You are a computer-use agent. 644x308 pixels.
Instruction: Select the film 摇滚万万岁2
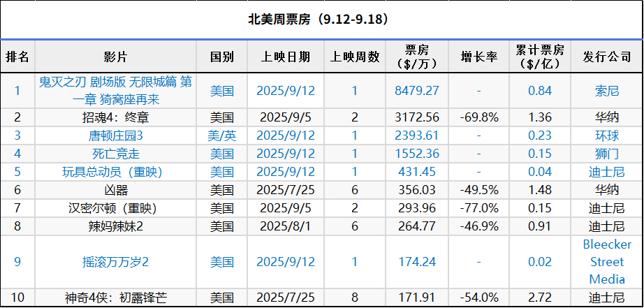point(115,262)
